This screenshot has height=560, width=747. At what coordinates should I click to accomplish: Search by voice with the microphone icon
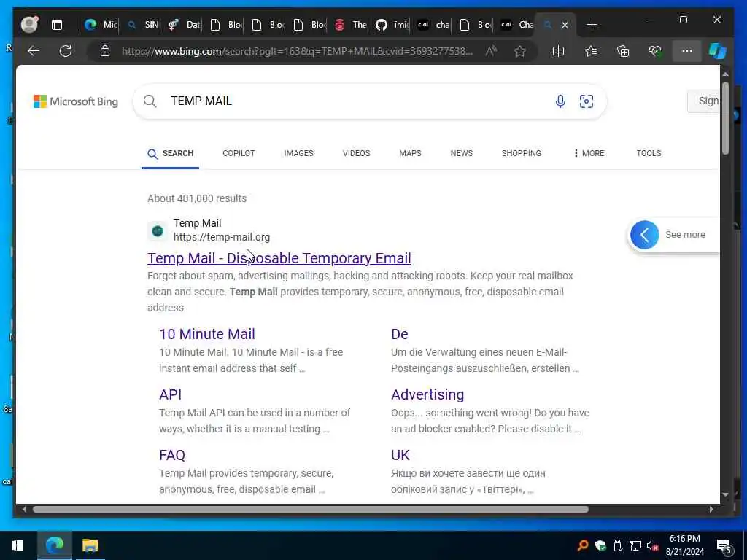click(560, 101)
